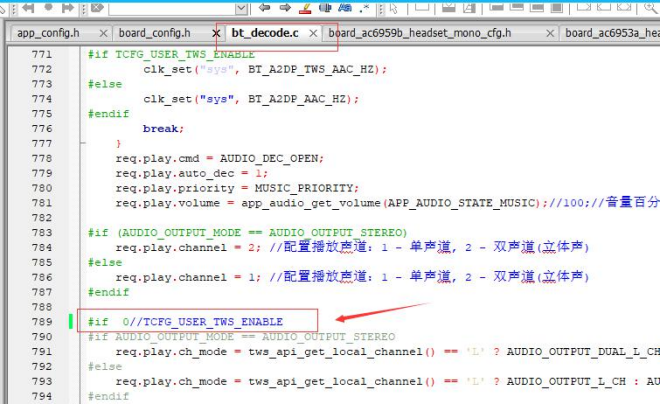The width and height of the screenshot is (660, 404).
Task: Click line number 782 in the gutter
Action: point(42,218)
